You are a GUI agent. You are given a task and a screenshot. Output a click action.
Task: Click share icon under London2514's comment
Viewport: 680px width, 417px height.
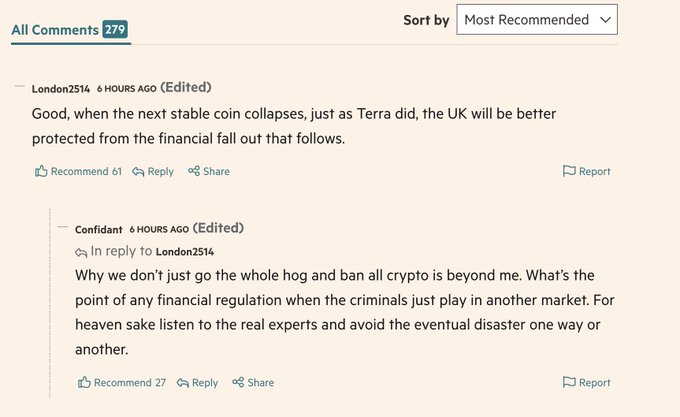pos(194,171)
